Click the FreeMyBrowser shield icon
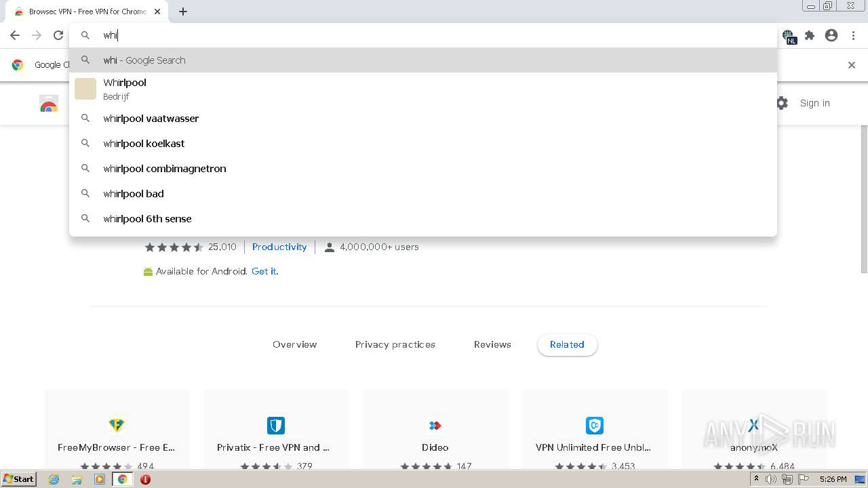The height and width of the screenshot is (488, 868). [117, 425]
